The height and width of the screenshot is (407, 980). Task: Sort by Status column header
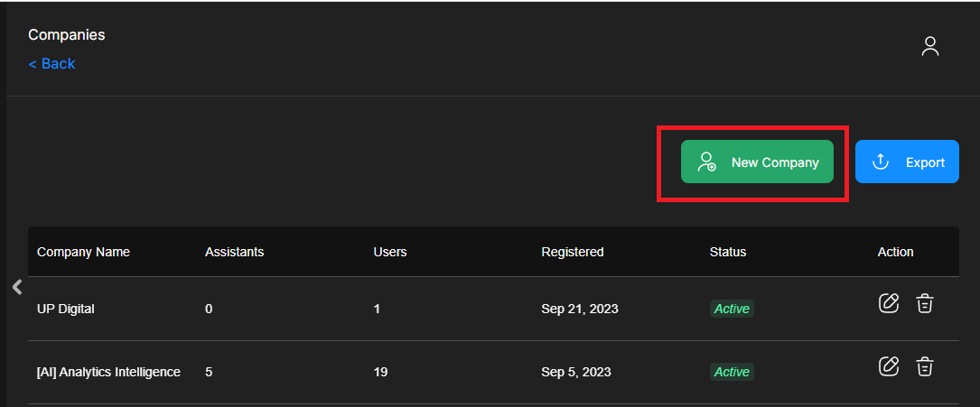tap(727, 252)
